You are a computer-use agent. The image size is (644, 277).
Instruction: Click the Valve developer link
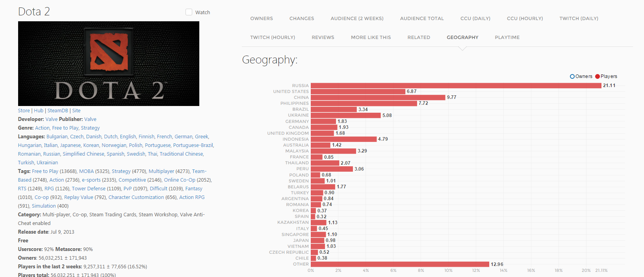coord(51,119)
